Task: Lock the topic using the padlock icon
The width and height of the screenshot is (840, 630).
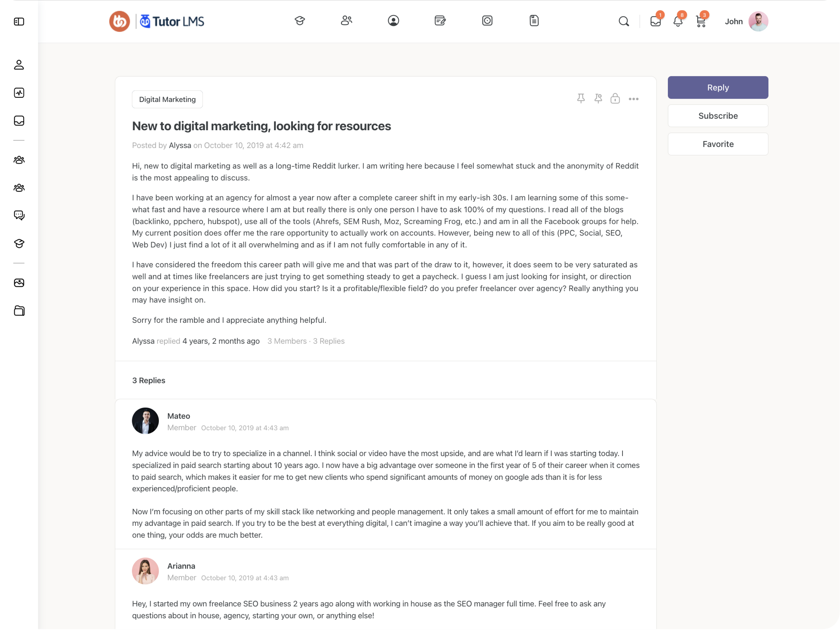Action: point(615,99)
